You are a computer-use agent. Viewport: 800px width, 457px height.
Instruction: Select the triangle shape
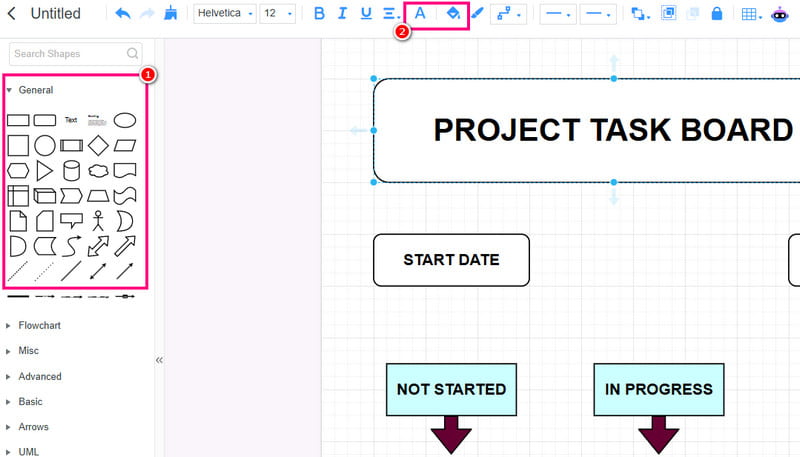point(44,171)
